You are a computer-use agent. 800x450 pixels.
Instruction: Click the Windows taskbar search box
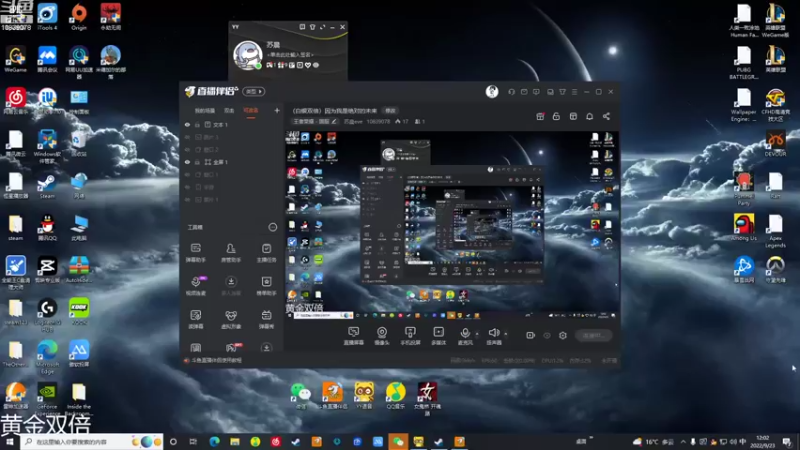[x=92, y=442]
